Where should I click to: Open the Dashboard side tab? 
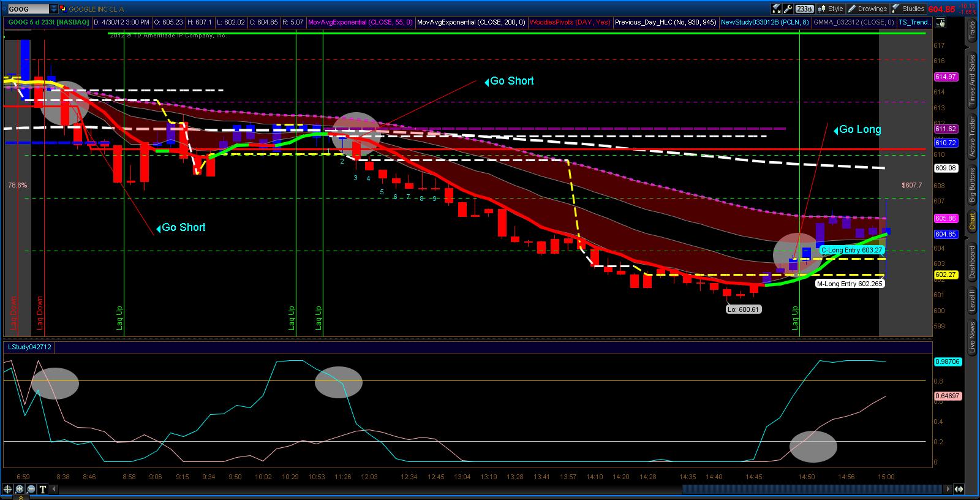(973, 262)
